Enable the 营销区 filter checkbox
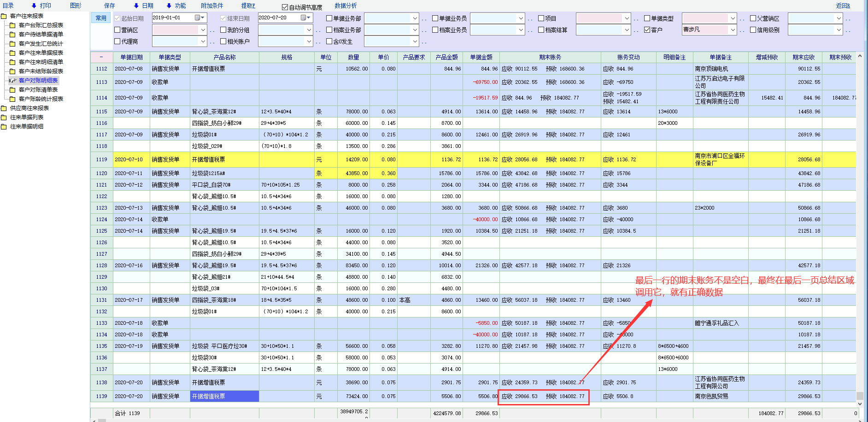This screenshot has height=422, width=868. point(117,30)
